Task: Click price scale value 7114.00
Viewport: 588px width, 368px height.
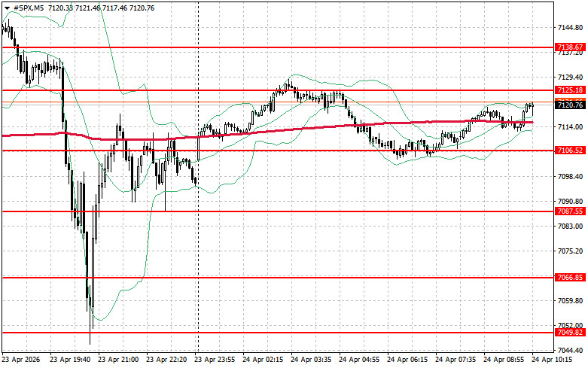Action: click(571, 127)
